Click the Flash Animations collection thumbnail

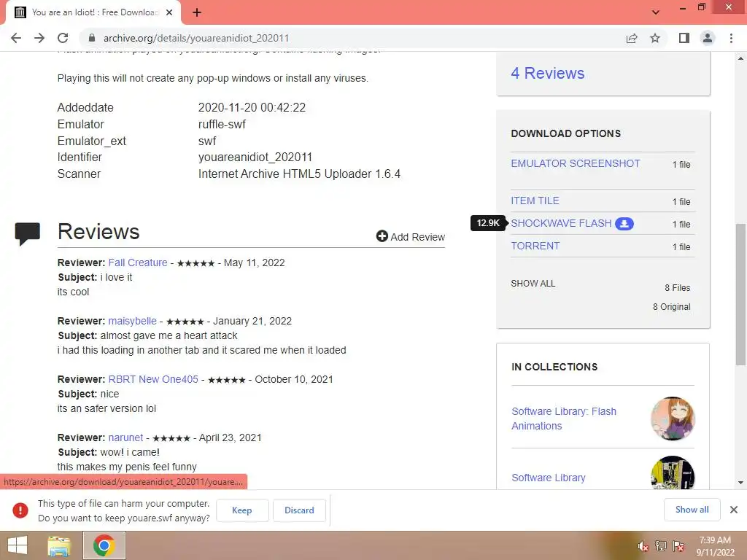673,419
